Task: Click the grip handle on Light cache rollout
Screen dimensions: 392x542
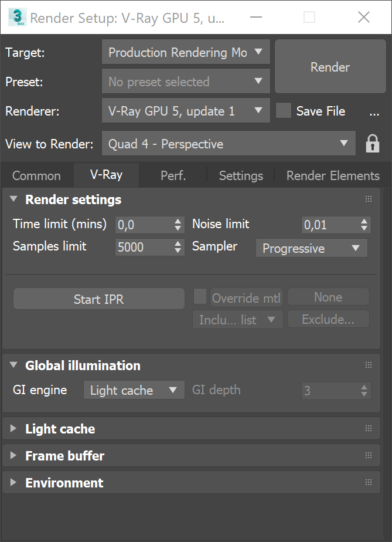Action: click(369, 428)
